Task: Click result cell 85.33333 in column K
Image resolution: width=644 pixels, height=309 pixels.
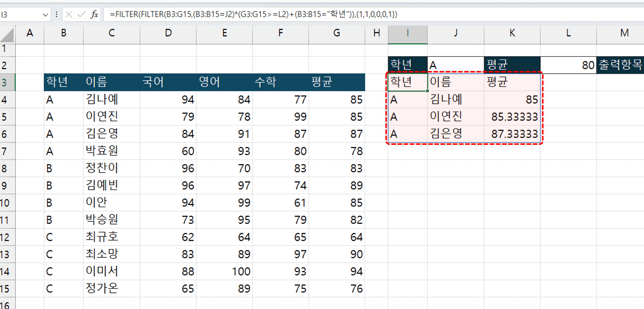Action: [x=512, y=117]
